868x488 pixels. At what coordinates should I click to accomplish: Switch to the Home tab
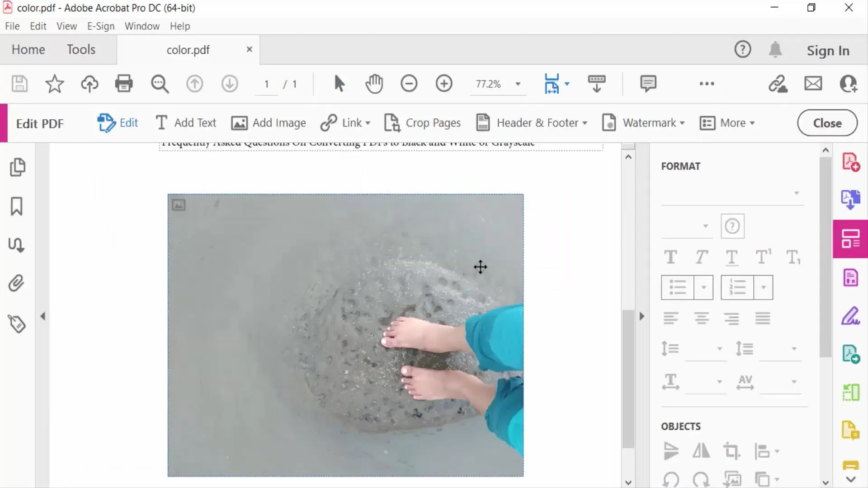pyautogui.click(x=28, y=49)
